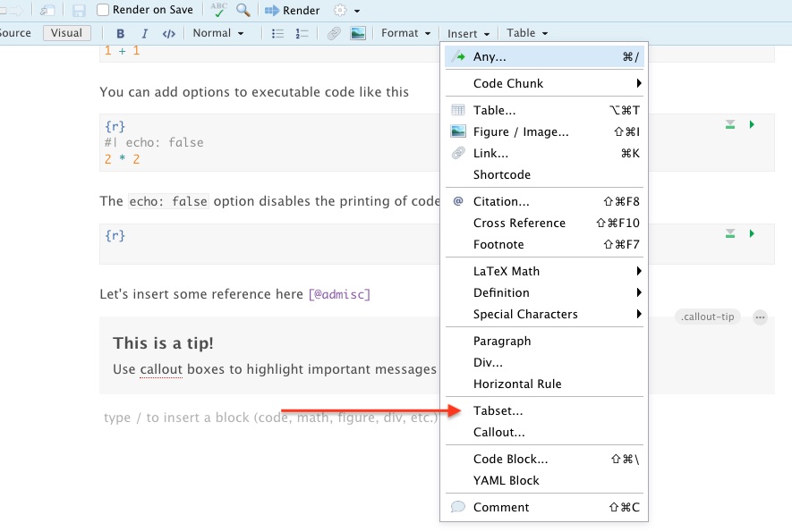Select Comment from Insert menu
Screen dimensions: 792x532
(544, 507)
